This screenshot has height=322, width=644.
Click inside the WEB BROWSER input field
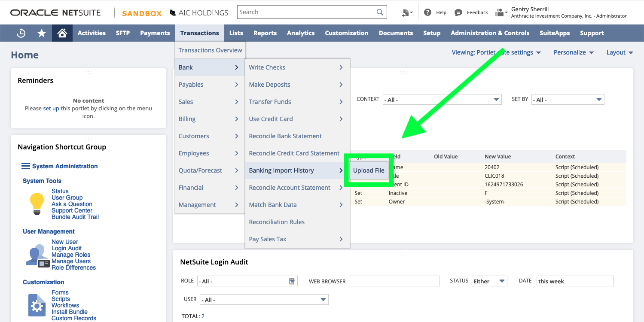click(x=394, y=281)
